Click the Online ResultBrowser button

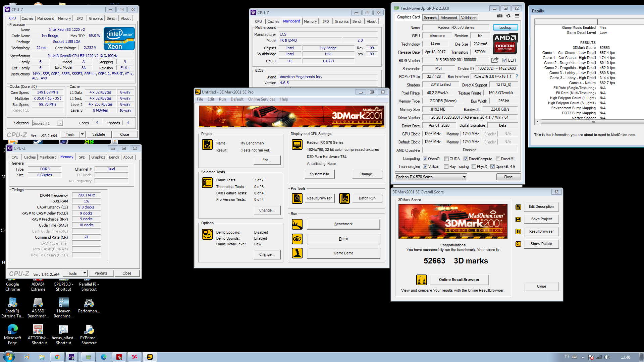click(x=459, y=280)
